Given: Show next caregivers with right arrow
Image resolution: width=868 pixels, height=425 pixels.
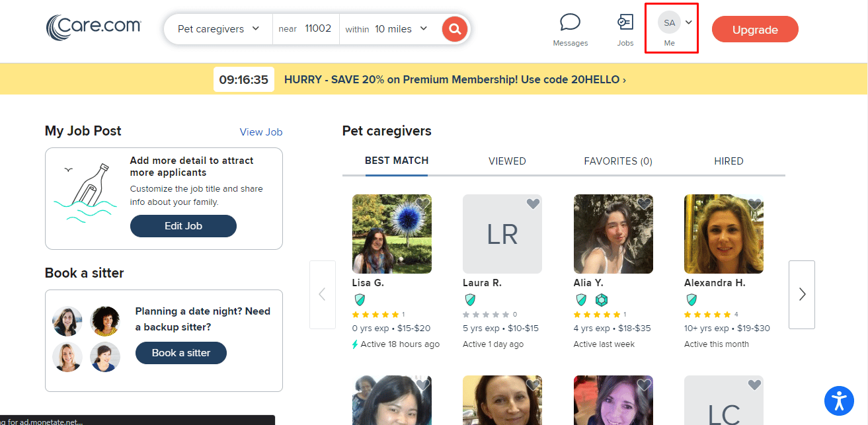Looking at the screenshot, I should (802, 295).
